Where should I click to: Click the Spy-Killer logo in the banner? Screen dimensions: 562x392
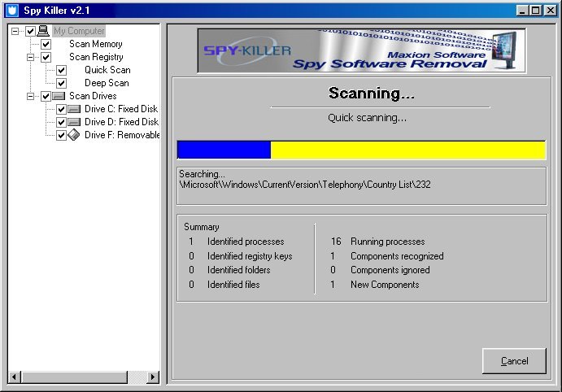point(247,51)
